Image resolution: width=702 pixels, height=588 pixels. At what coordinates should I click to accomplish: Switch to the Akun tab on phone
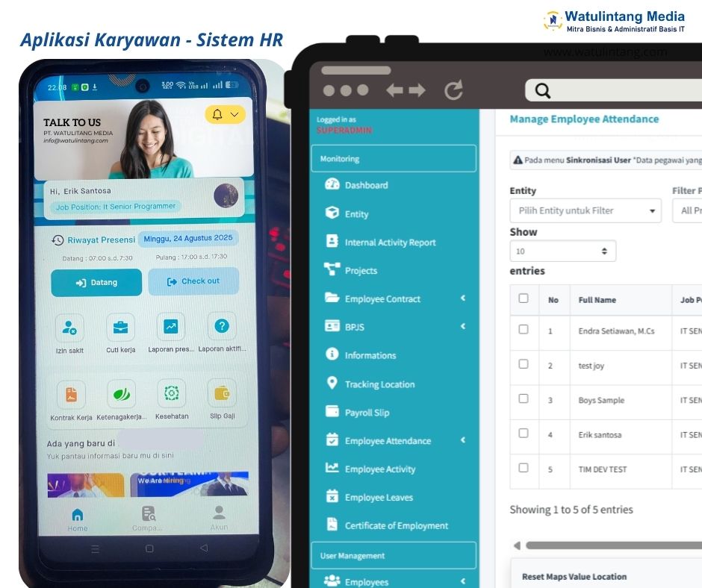pyautogui.click(x=219, y=518)
